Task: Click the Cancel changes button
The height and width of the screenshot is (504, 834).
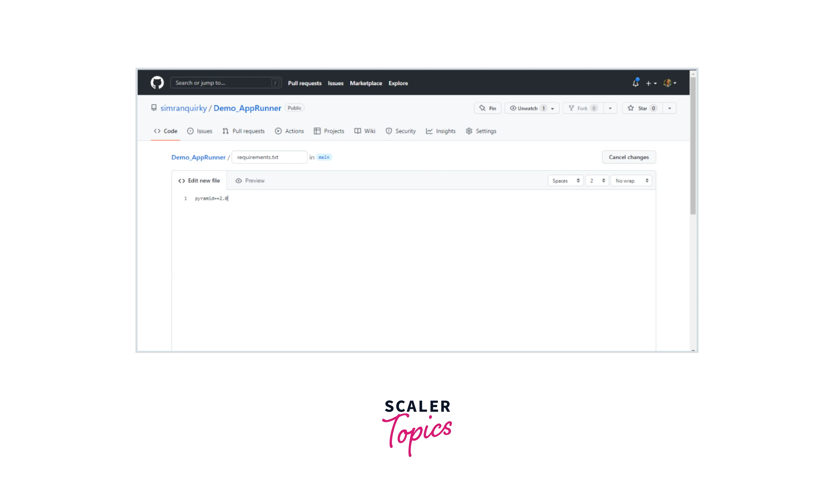Action: (628, 157)
